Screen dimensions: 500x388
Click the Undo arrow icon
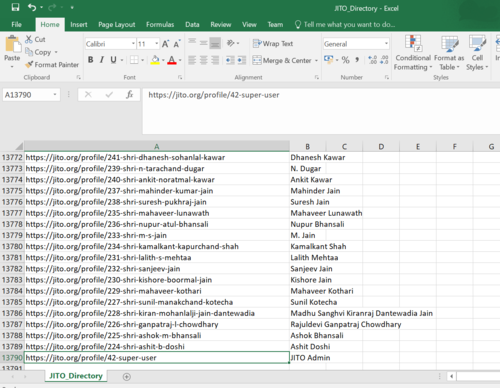(x=32, y=7)
